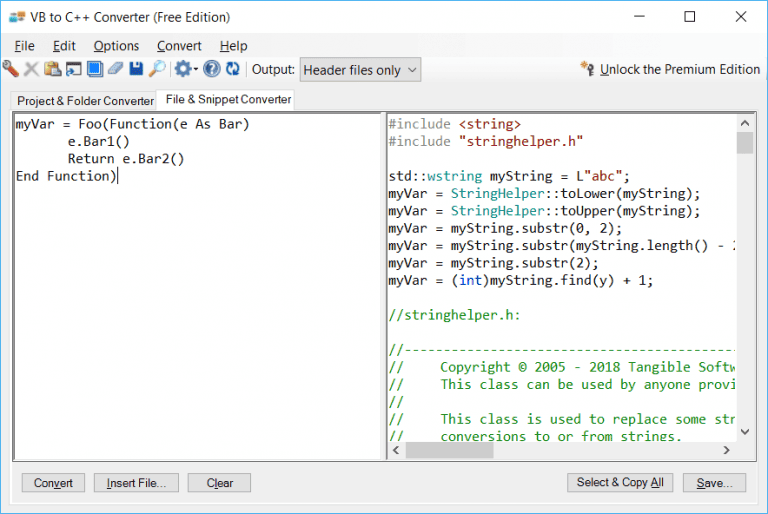The width and height of the screenshot is (768, 514).
Task: Open the Convert menu
Action: point(179,46)
